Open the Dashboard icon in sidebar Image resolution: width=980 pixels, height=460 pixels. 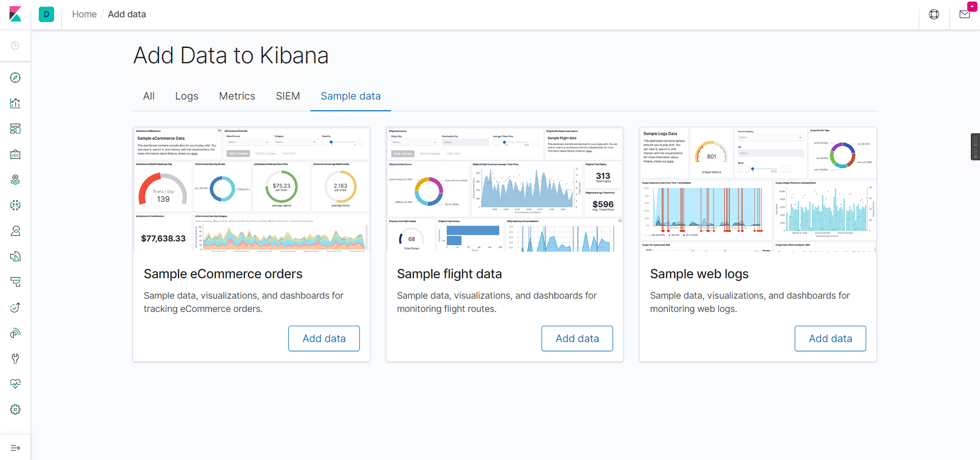pyautogui.click(x=15, y=129)
